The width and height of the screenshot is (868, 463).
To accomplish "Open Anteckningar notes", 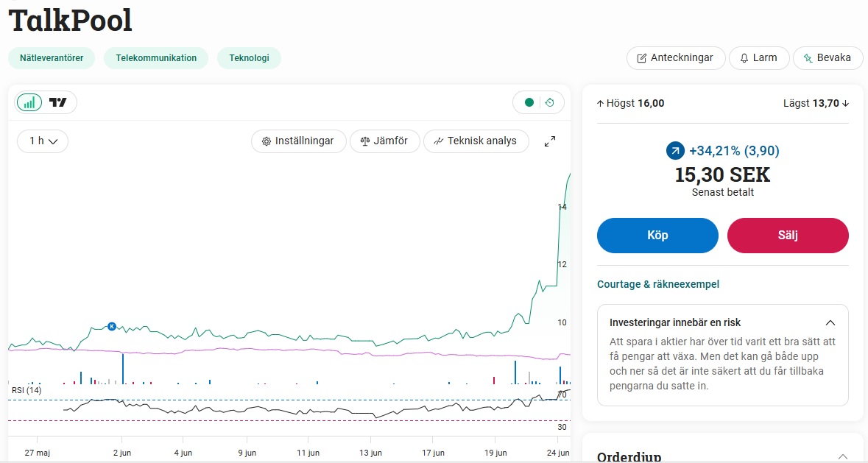I will [676, 58].
